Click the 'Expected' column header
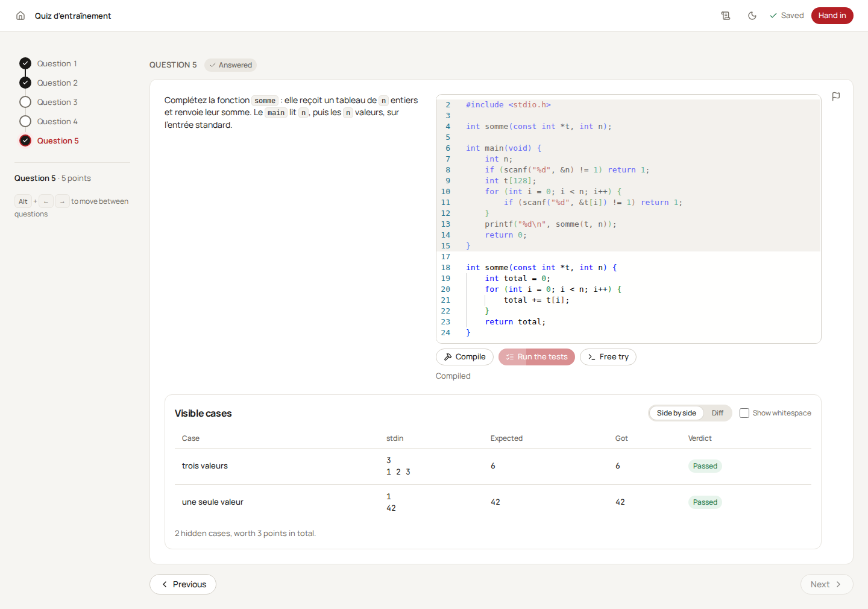This screenshot has height=609, width=868. (x=506, y=438)
